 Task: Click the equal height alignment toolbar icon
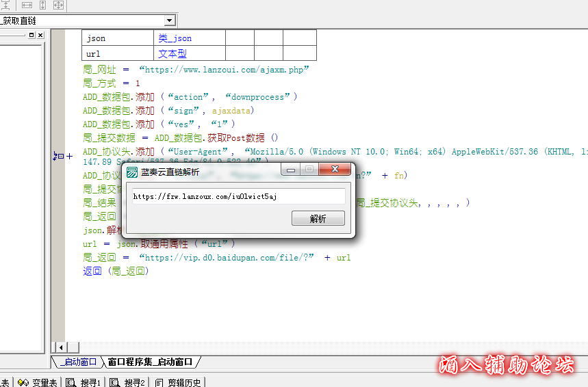click(x=43, y=5)
